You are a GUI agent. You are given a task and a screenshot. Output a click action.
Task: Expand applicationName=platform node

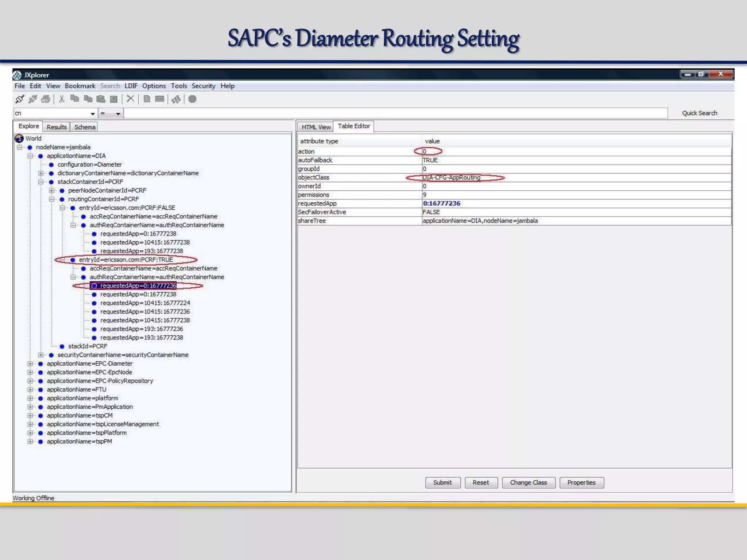coord(30,398)
